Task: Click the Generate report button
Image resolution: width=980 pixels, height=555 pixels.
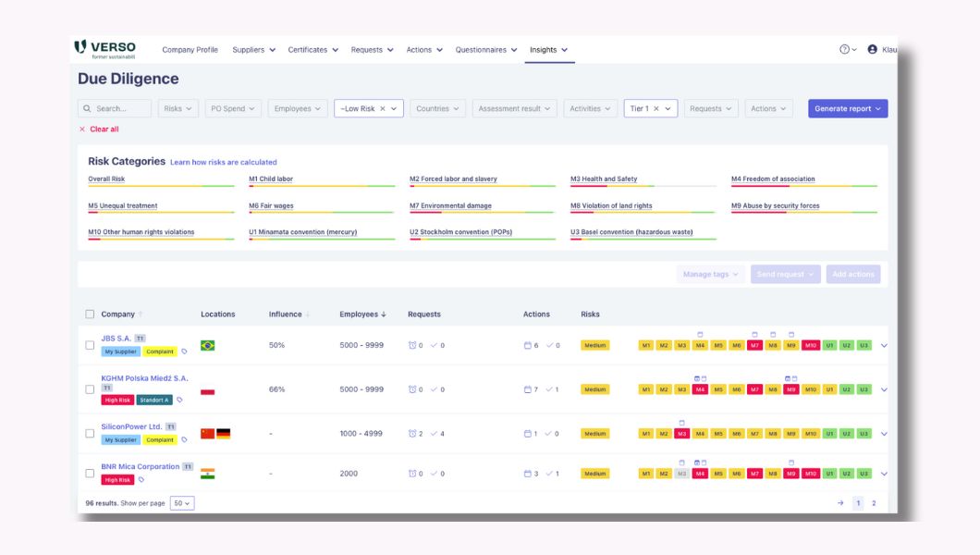Action: 846,107
